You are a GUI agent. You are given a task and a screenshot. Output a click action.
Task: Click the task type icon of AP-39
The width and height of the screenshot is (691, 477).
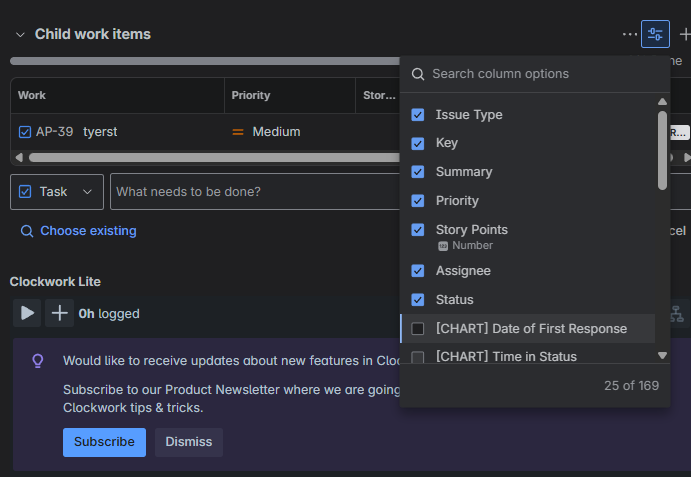[25, 132]
